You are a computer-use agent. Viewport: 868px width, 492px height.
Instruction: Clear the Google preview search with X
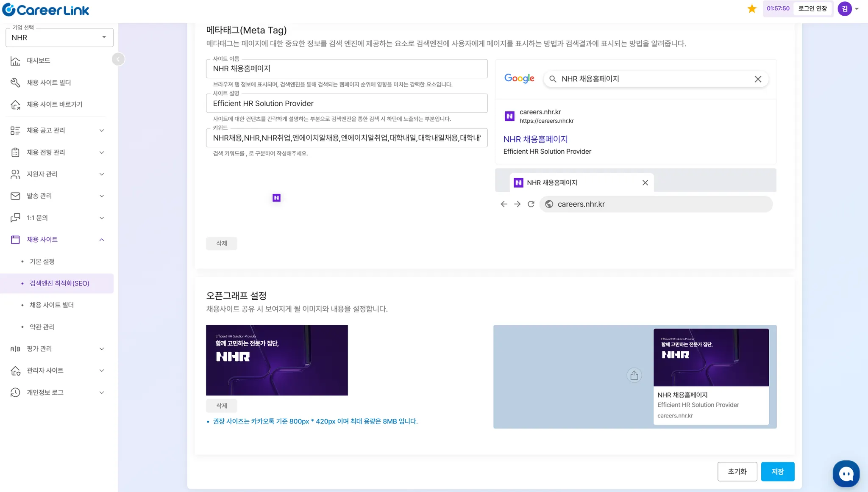[758, 79]
